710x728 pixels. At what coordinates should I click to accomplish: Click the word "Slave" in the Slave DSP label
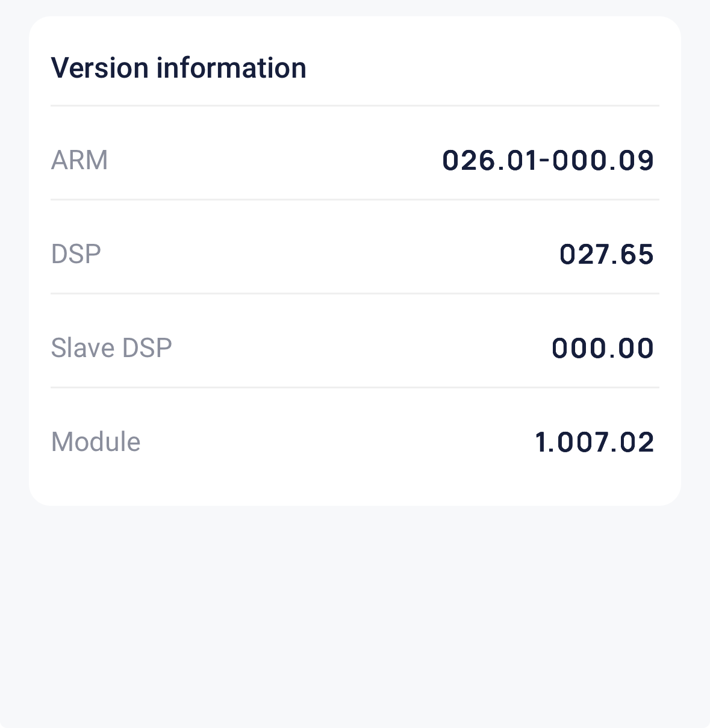(x=83, y=348)
